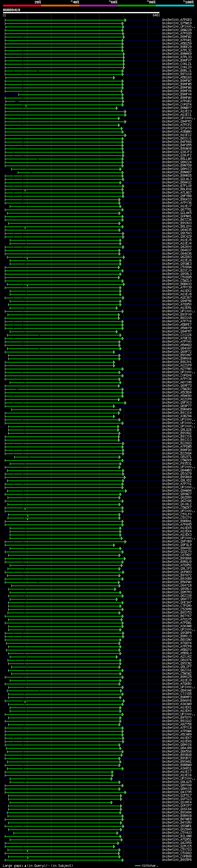Viewport: 197px width, 868px height.
Task: Open hit UniRef100_B4YUM0
Action: click(177, 822)
